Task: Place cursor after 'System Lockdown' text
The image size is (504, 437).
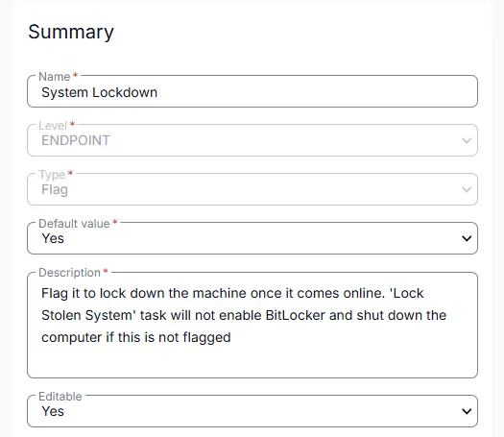Action: (x=158, y=92)
